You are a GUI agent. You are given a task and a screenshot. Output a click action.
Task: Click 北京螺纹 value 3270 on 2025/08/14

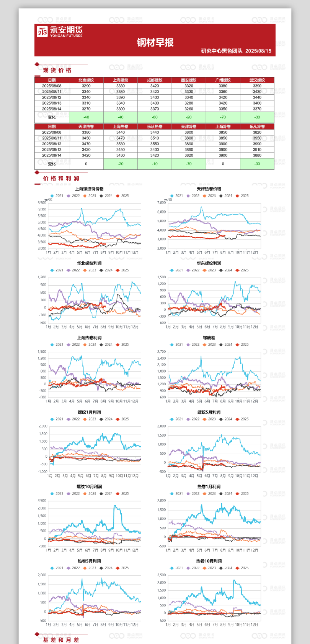click(86, 109)
